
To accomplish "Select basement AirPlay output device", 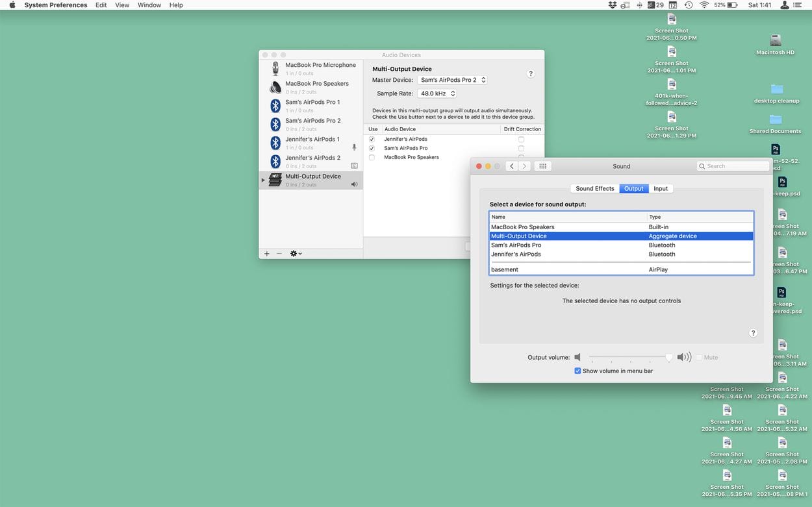I will coord(505,269).
